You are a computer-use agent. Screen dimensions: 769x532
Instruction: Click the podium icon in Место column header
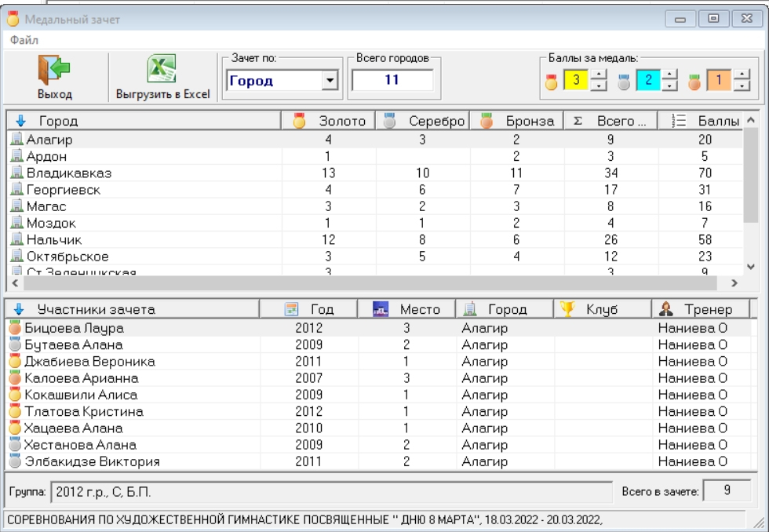click(381, 309)
